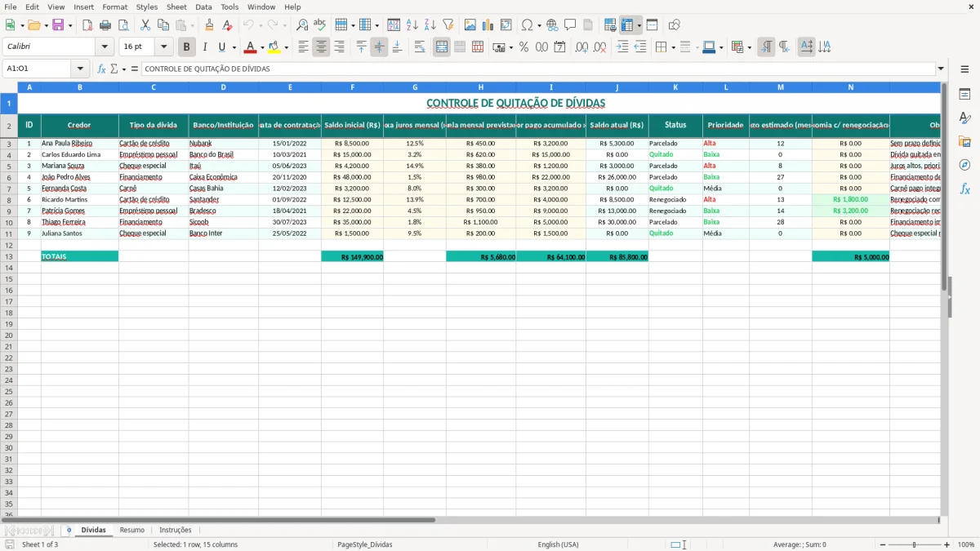
Task: Click Add Decimal Place icon
Action: (x=581, y=47)
